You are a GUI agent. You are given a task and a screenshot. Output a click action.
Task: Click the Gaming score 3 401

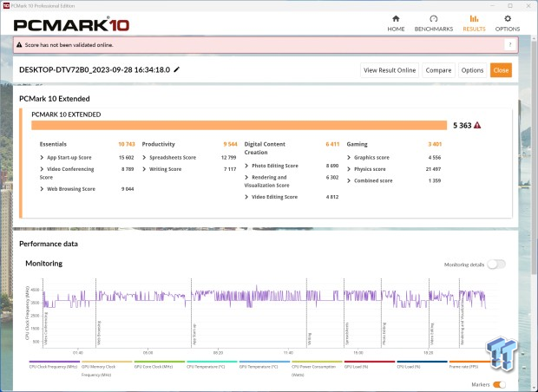click(x=435, y=144)
